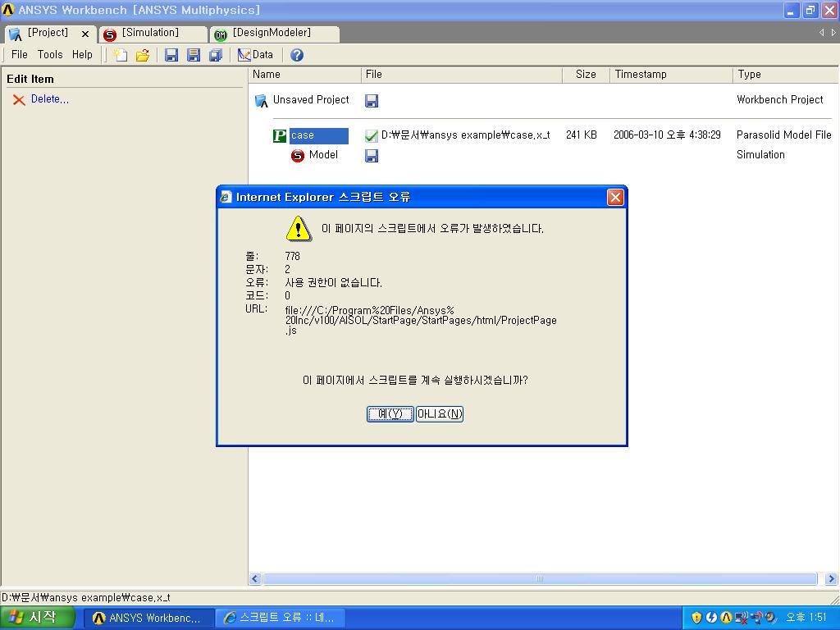Open the Data toolbar item
The width and height of the screenshot is (840, 630).
coord(256,55)
